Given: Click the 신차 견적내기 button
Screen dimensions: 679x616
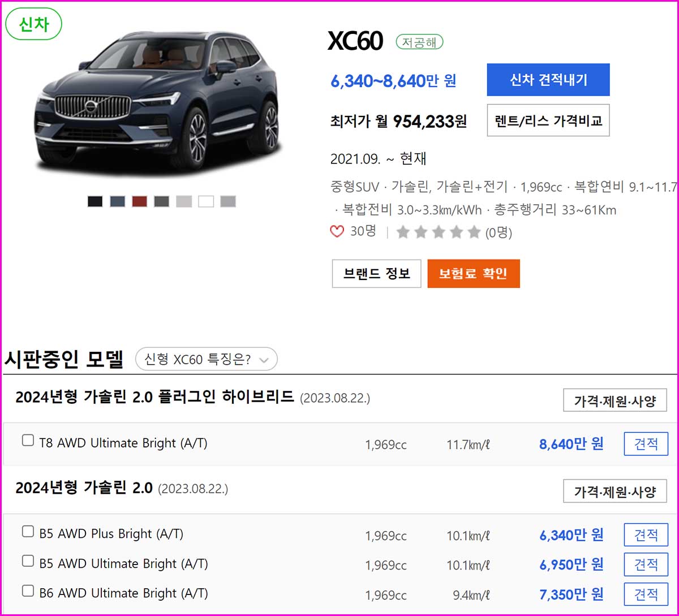Looking at the screenshot, I should (548, 79).
